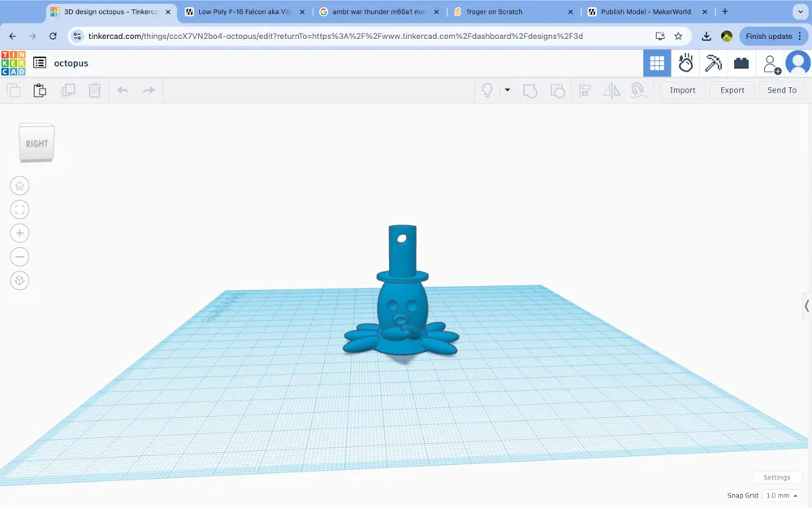
Task: Open the Bricks mode icon
Action: 741,63
